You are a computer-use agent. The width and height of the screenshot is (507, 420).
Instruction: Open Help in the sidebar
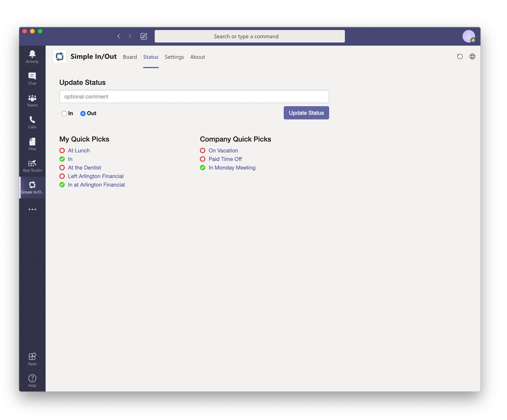tap(32, 381)
